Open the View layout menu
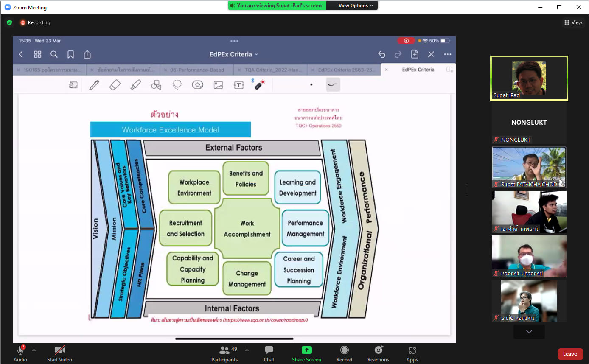This screenshot has height=364, width=589. pyautogui.click(x=573, y=22)
